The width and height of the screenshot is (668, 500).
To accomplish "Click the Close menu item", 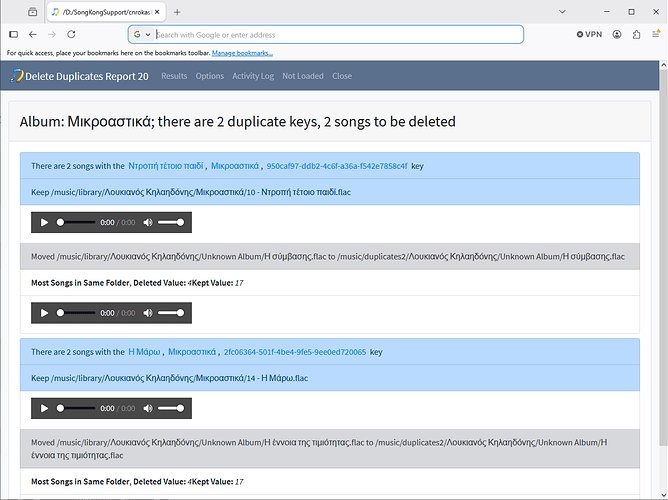I will point(342,76).
